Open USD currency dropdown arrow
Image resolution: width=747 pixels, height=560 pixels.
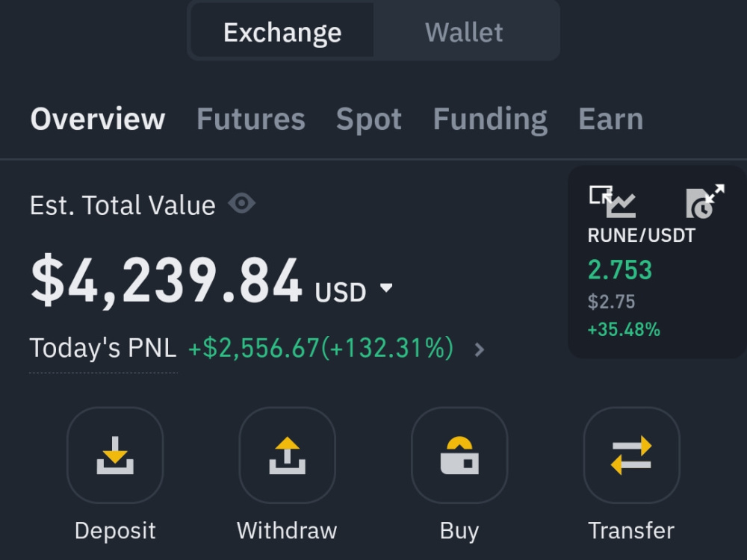pos(386,287)
